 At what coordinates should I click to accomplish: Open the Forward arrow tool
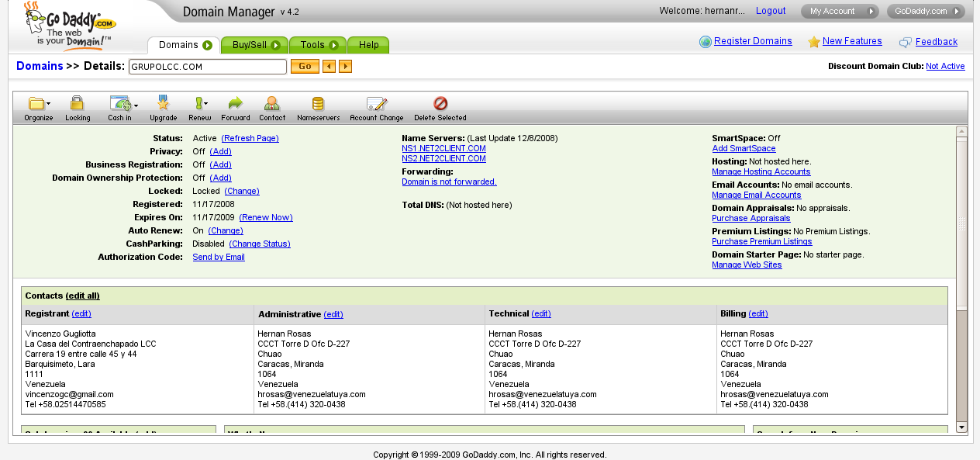click(x=235, y=103)
